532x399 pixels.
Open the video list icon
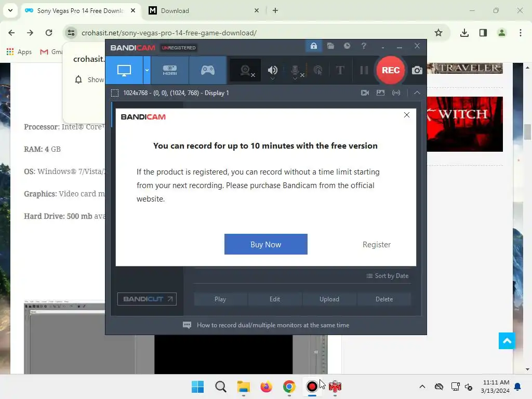click(x=365, y=92)
